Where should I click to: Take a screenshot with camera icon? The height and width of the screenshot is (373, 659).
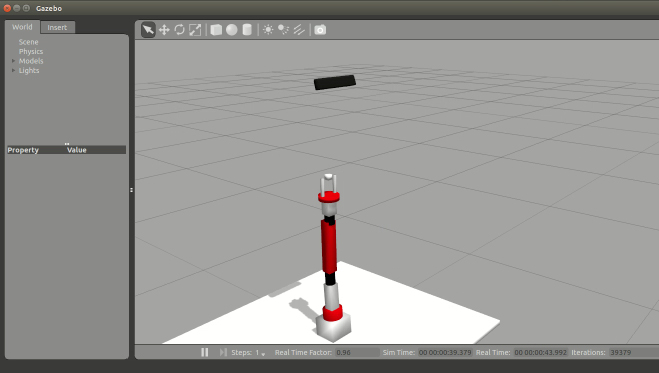[320, 30]
